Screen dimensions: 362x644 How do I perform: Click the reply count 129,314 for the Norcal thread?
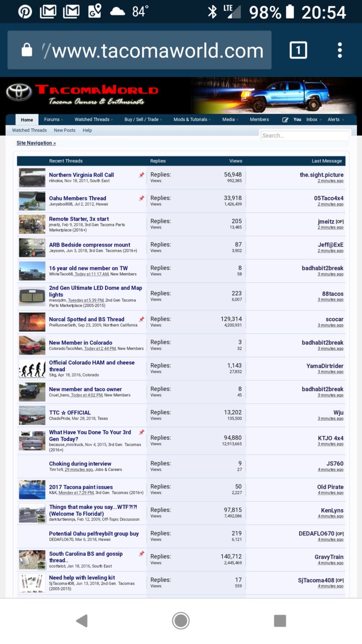tap(231, 319)
